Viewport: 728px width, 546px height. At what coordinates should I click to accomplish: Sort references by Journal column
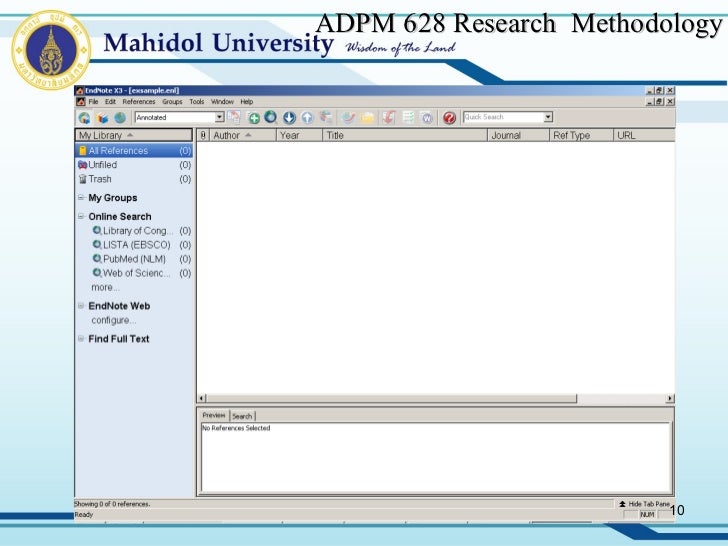518,136
